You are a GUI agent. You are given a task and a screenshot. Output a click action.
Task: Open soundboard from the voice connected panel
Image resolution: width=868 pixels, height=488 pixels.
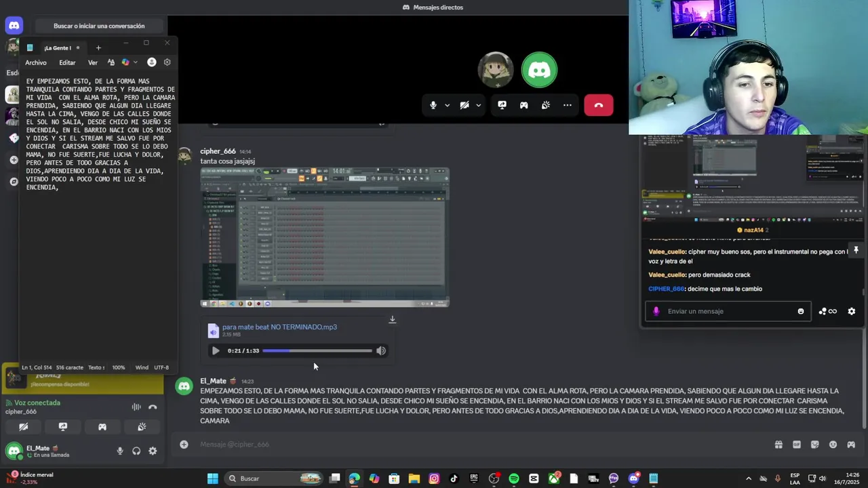142,427
